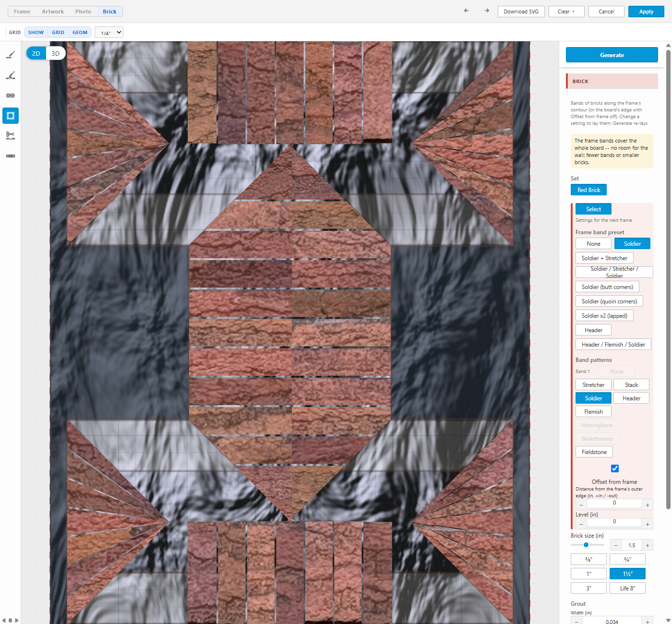The width and height of the screenshot is (672, 624).
Task: Select the trowel-over-split-line tool in the left toolbar
Action: click(11, 75)
